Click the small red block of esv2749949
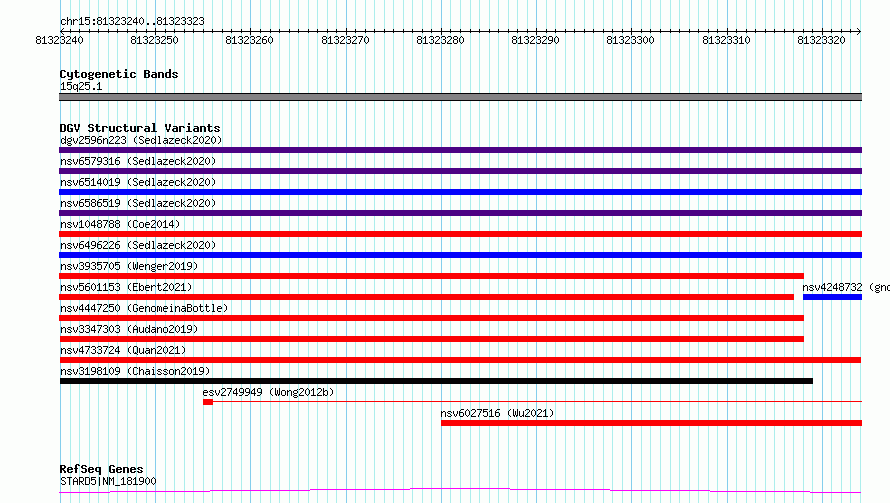 pos(208,402)
